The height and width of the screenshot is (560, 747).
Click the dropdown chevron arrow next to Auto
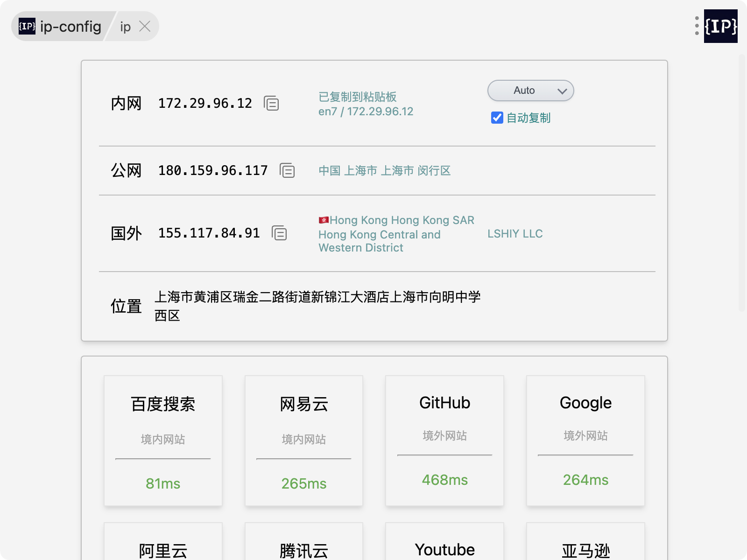coord(562,91)
